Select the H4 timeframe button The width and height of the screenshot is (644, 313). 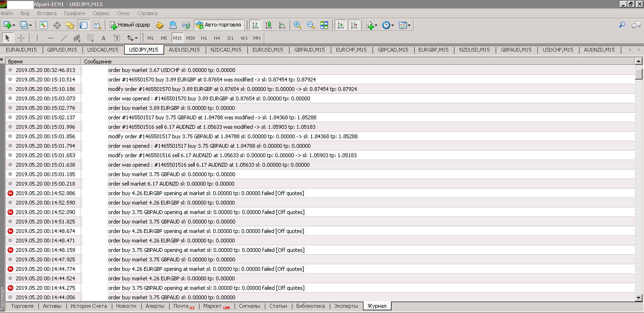tap(217, 38)
